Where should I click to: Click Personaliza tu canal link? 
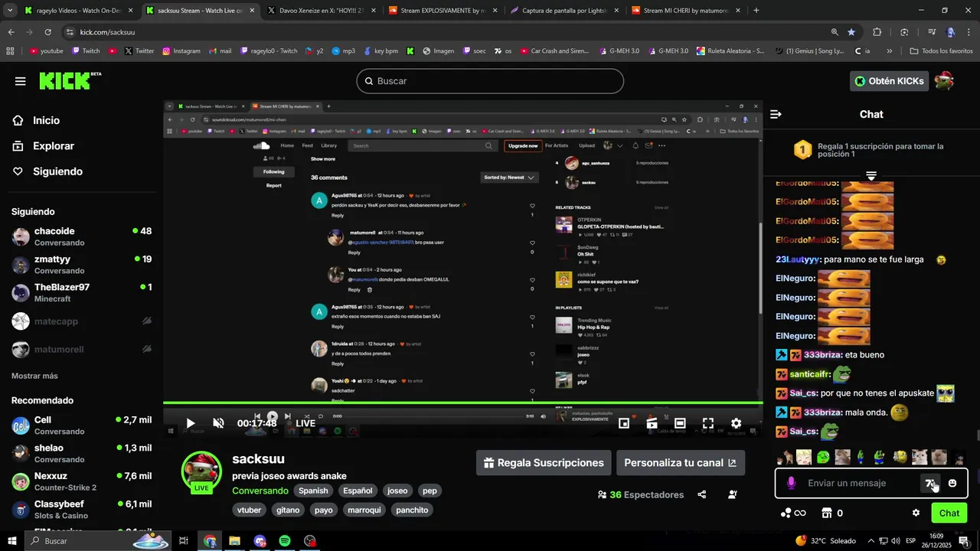click(x=680, y=463)
